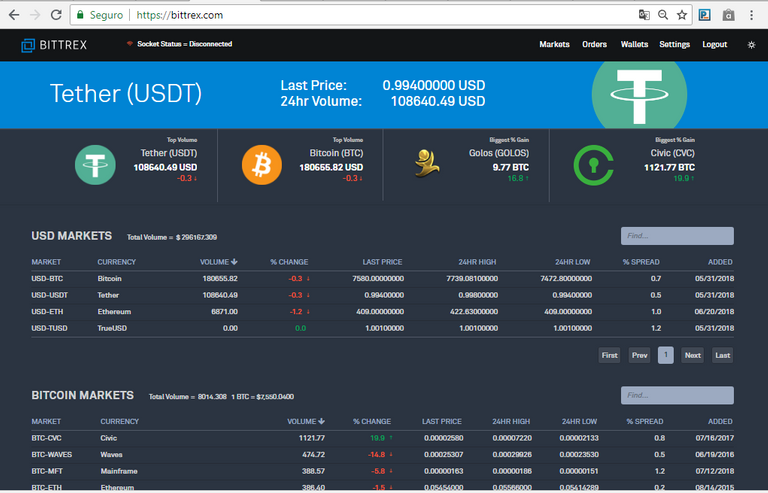The width and height of the screenshot is (768, 493).
Task: Click the green padlock Seguro icon
Action: pos(80,15)
